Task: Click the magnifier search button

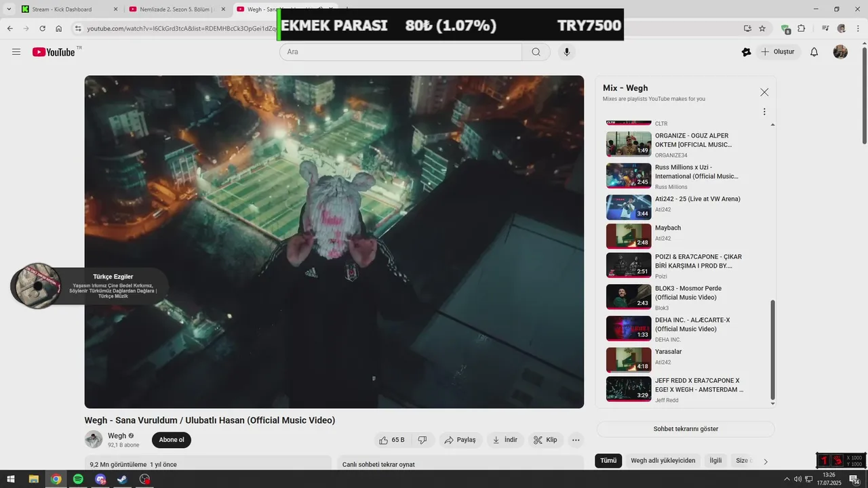Action: pyautogui.click(x=536, y=52)
